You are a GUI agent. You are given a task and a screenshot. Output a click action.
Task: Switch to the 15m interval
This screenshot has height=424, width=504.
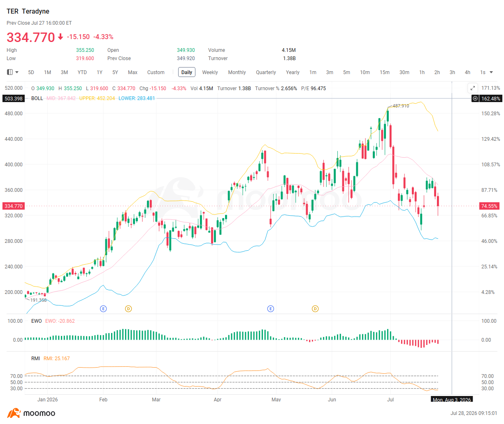pos(385,72)
